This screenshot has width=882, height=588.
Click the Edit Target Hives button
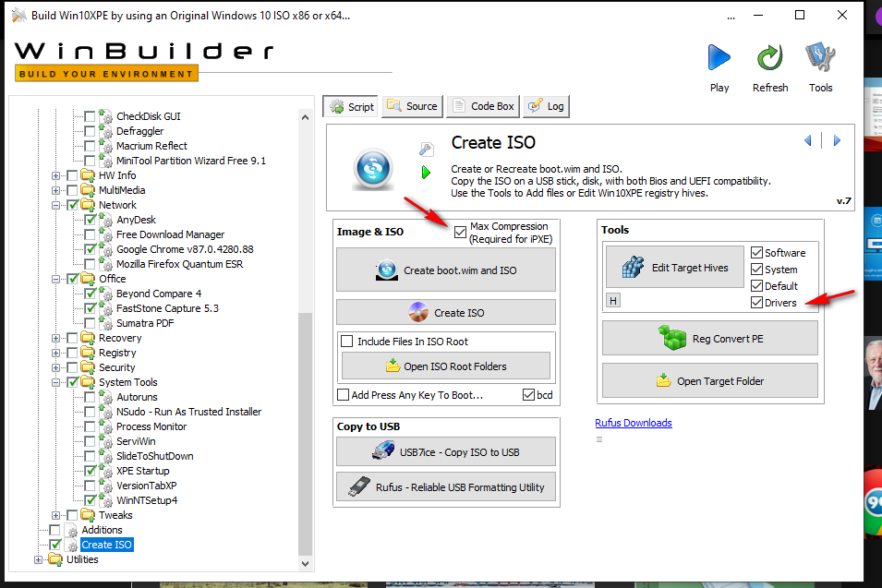coord(674,267)
